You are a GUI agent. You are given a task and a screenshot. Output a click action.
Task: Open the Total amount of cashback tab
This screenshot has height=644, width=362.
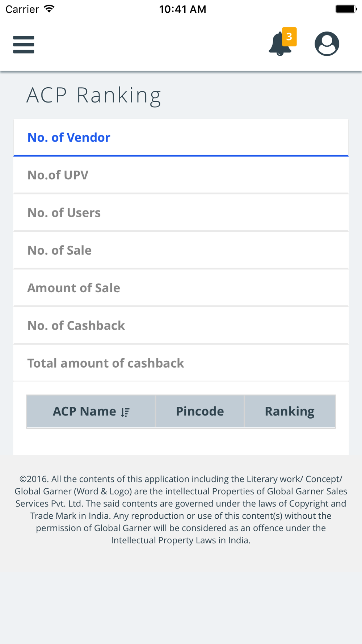coord(181,363)
